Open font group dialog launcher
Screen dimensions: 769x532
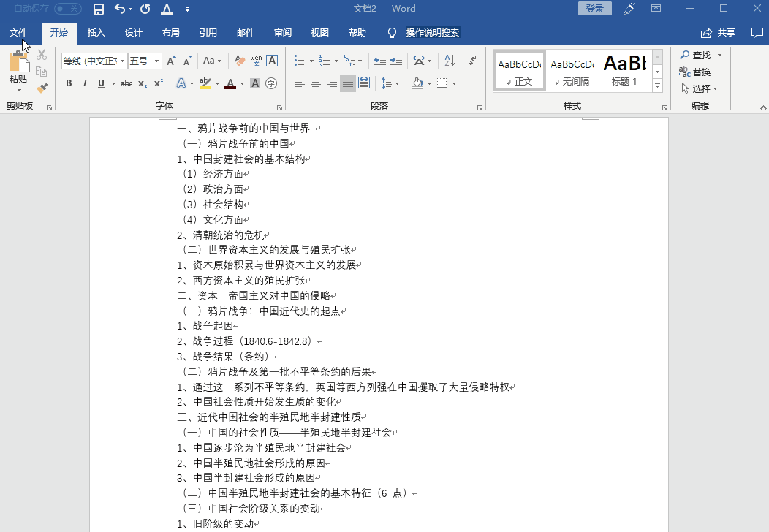point(279,107)
